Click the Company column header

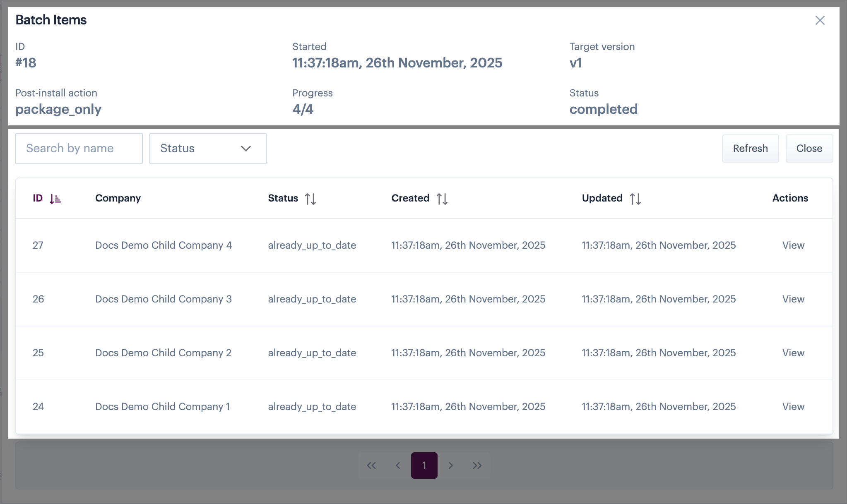click(118, 198)
